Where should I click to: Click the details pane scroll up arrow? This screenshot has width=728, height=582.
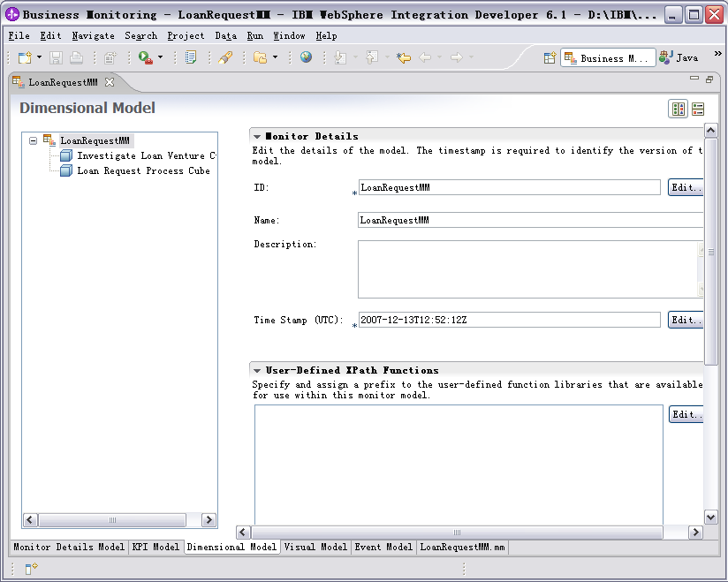711,131
